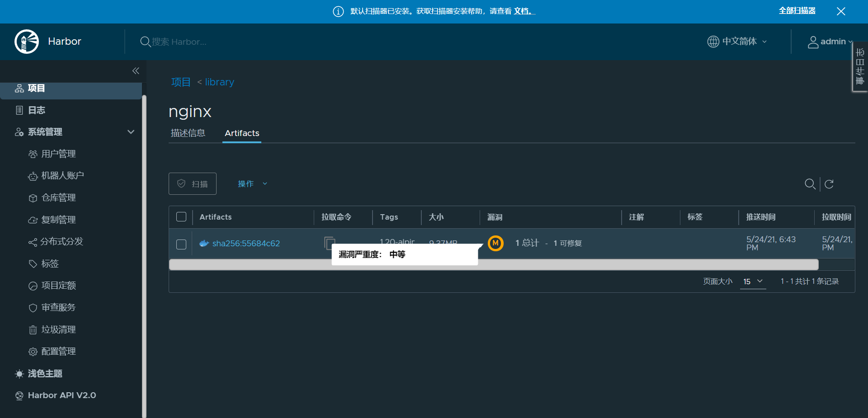
Task: Click the admin user avatar icon
Action: coord(813,42)
